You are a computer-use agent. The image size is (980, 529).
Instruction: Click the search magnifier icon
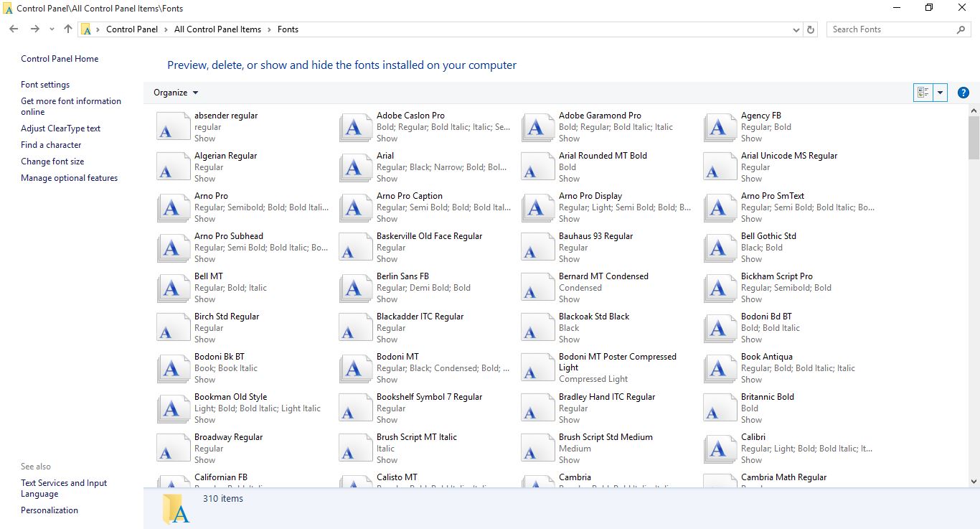[x=961, y=30]
